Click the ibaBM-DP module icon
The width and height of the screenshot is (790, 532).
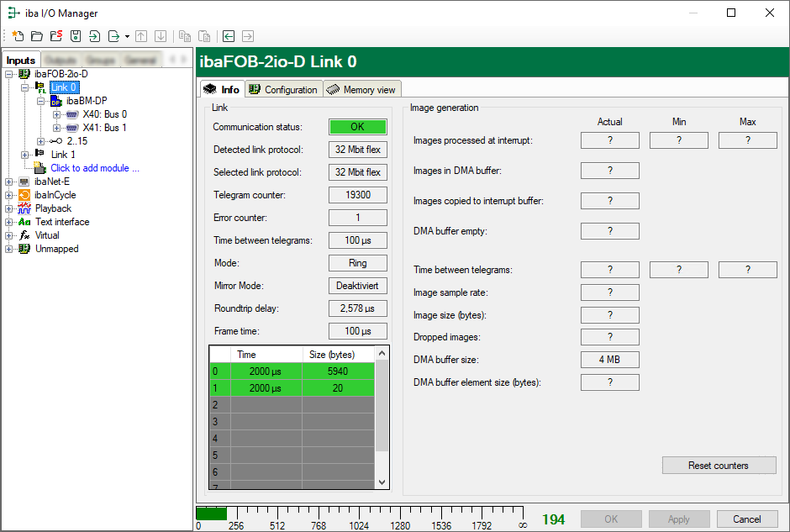tap(56, 101)
